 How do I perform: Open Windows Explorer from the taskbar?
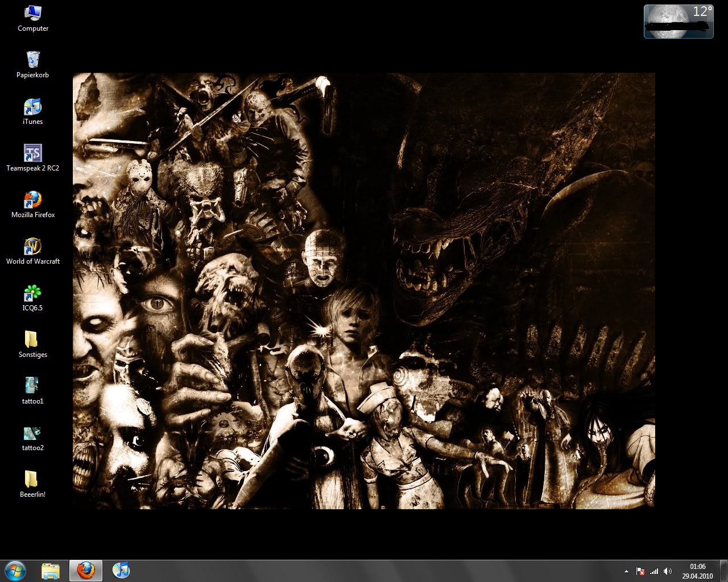(51, 571)
